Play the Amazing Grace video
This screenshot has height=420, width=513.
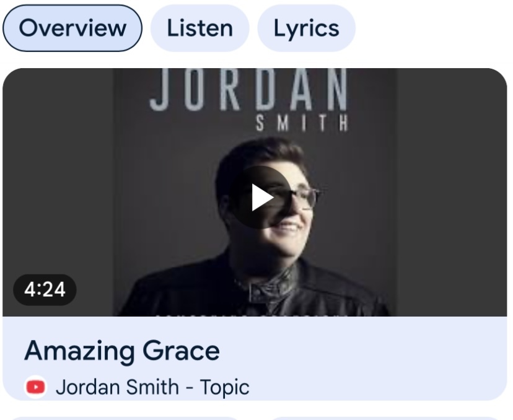click(x=260, y=197)
